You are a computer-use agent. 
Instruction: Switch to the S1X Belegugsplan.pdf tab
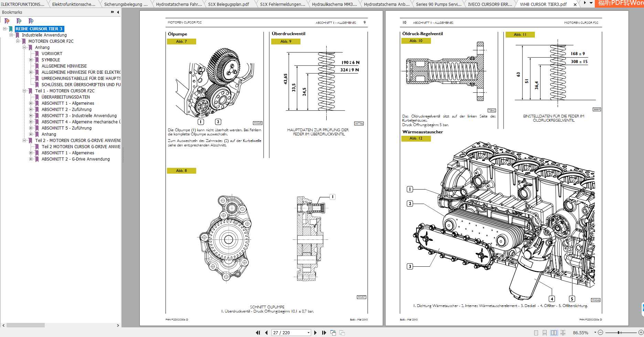tap(229, 4)
